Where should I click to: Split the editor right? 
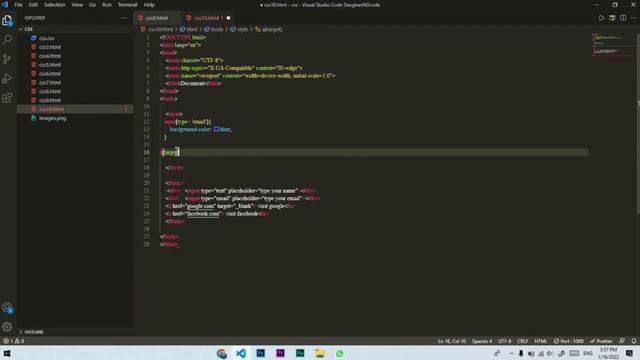click(623, 18)
